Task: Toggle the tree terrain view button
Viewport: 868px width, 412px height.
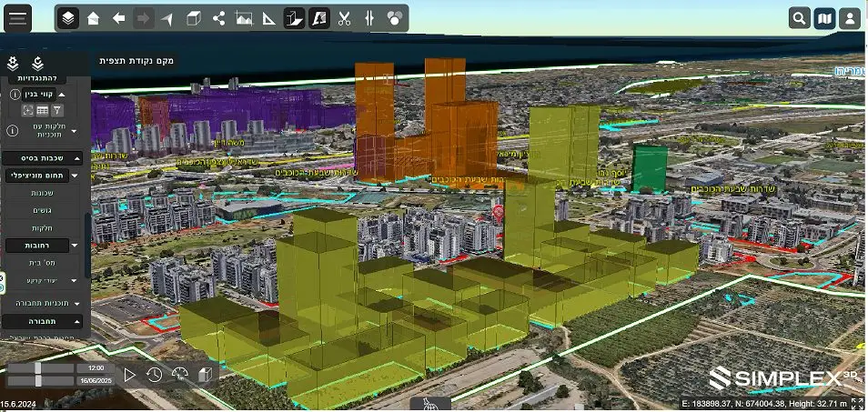Action: point(319,19)
